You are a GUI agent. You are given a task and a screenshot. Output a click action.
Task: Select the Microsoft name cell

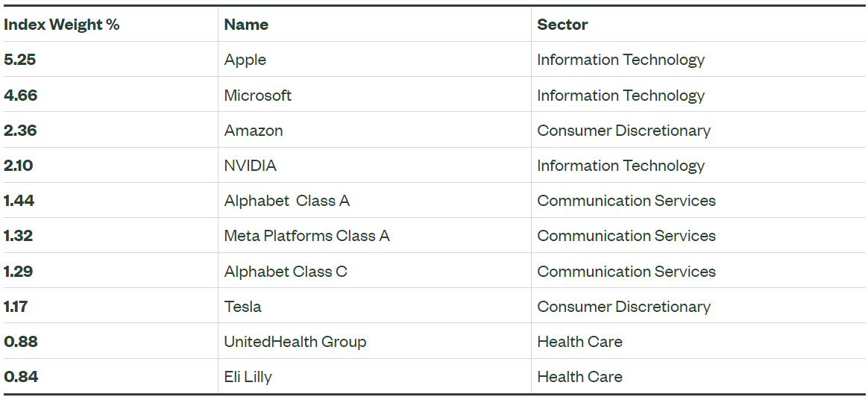(258, 96)
